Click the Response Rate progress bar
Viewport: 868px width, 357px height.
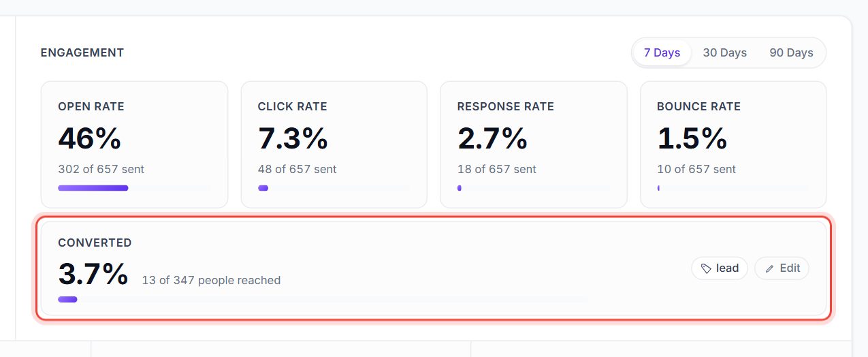(533, 188)
